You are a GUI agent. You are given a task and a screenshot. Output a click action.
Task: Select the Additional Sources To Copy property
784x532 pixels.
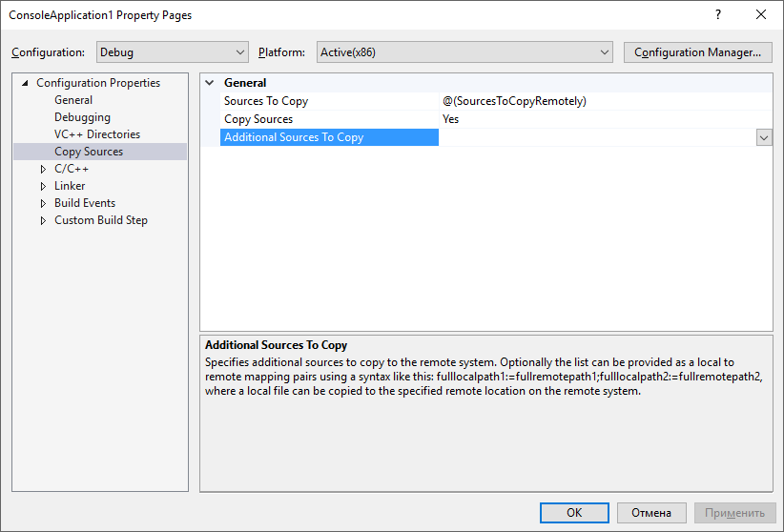329,137
